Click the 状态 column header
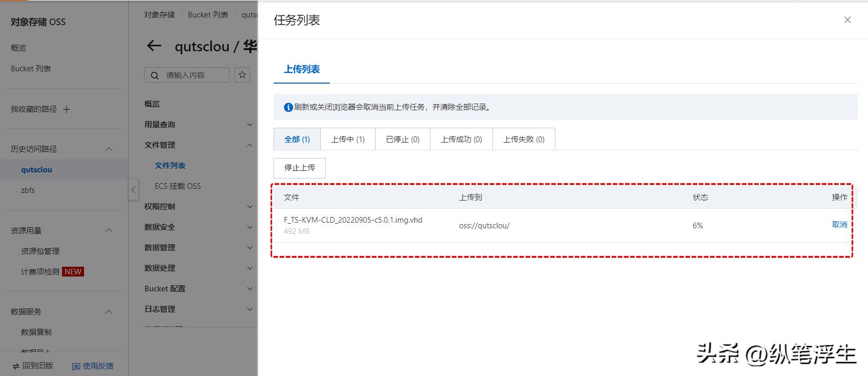This screenshot has width=868, height=376. click(700, 197)
